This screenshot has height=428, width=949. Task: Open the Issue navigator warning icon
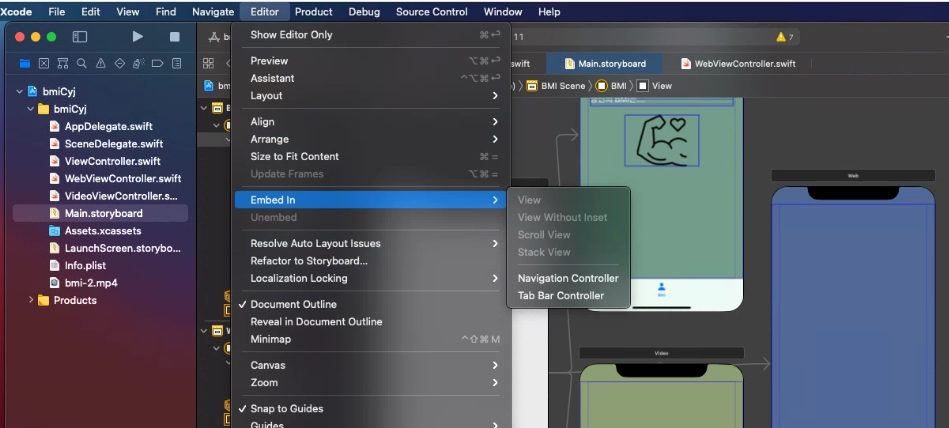pyautogui.click(x=100, y=63)
